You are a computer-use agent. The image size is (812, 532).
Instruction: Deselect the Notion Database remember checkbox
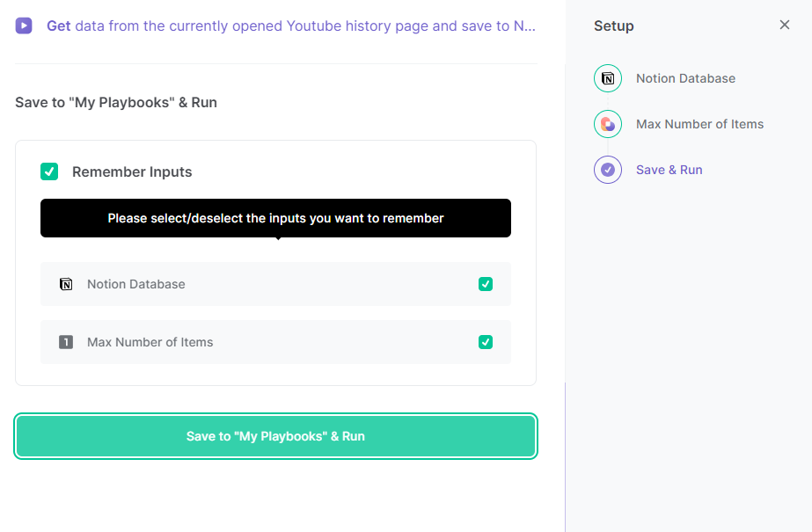486,284
